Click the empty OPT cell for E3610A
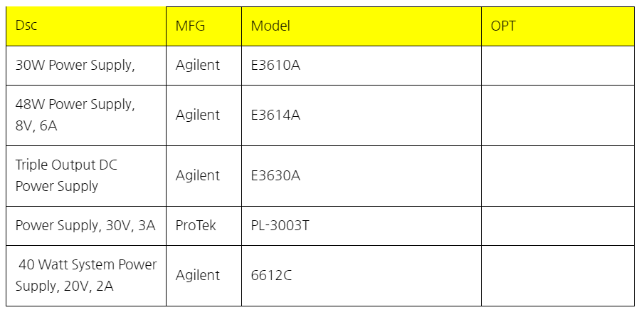Image resolution: width=644 pixels, height=315 pixels. click(557, 65)
